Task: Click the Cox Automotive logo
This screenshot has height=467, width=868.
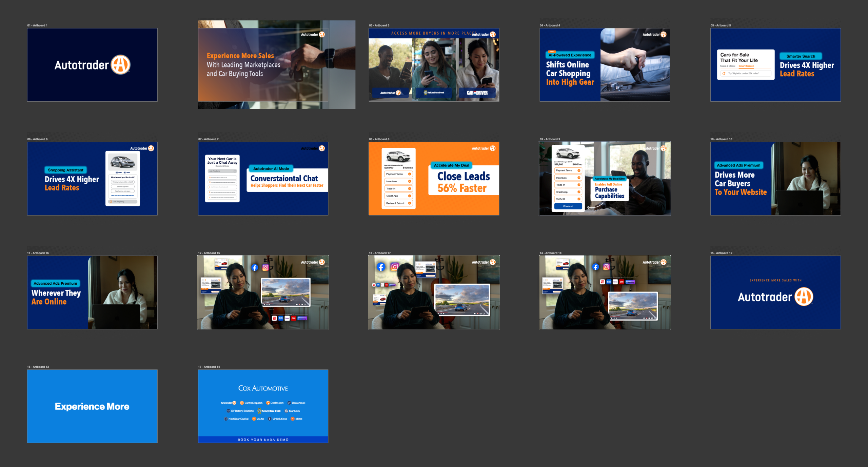Action: point(263,388)
